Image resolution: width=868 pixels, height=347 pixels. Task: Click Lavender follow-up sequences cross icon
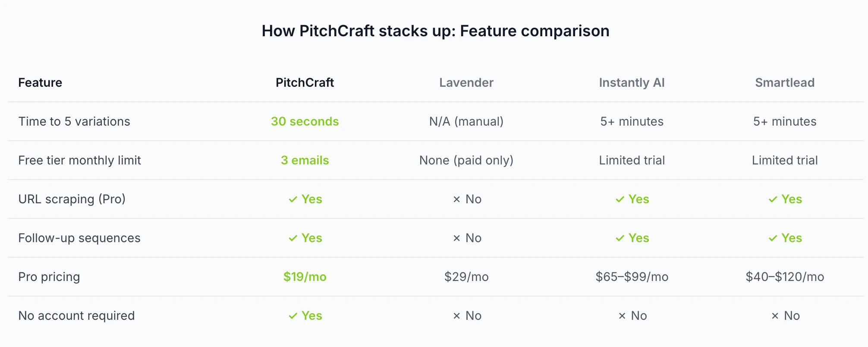click(456, 238)
